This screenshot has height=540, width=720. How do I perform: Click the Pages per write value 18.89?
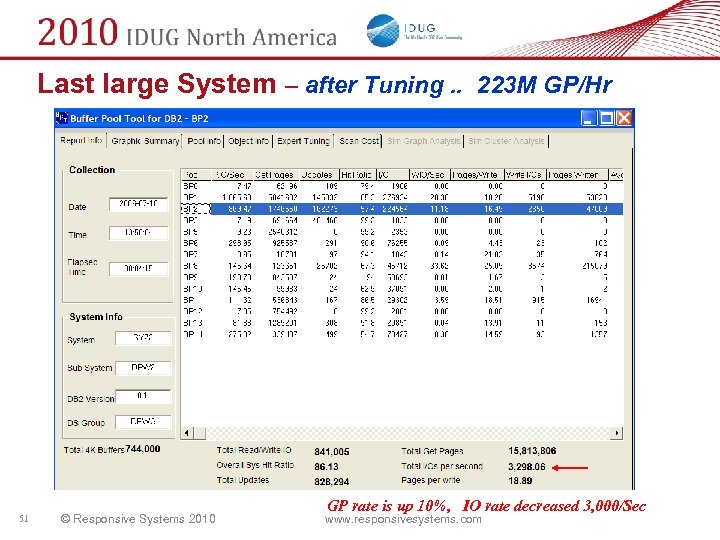click(520, 481)
